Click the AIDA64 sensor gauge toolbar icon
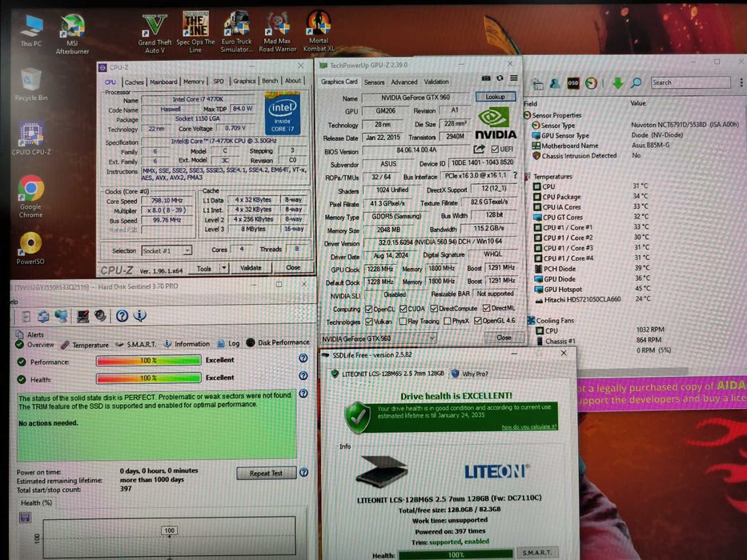Screen dimensions: 747x560 click(591, 83)
